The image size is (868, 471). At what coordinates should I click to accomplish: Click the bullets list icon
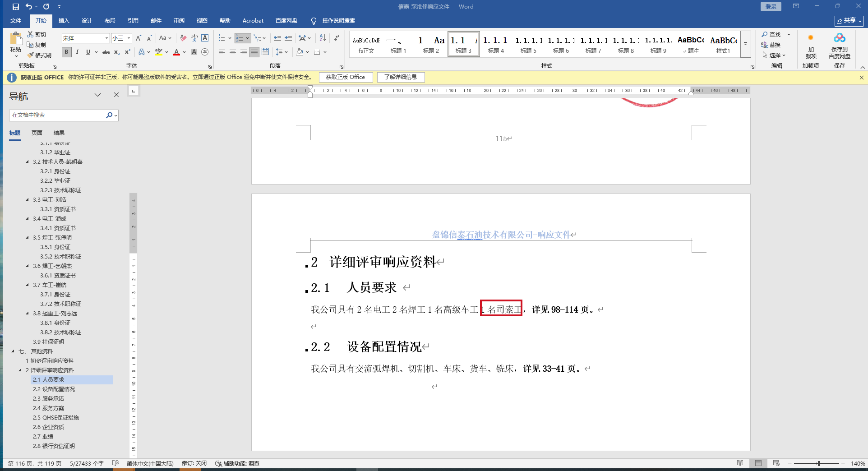(x=222, y=38)
